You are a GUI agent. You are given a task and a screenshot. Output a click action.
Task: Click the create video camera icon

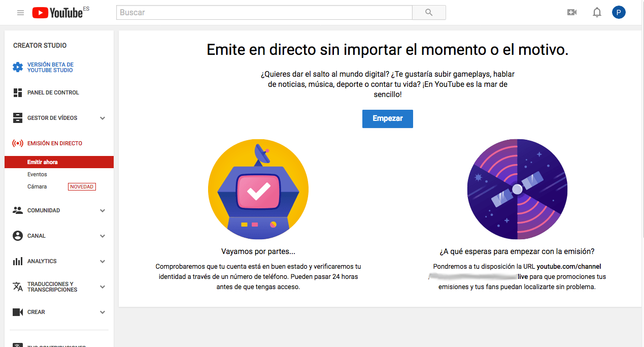click(x=572, y=13)
